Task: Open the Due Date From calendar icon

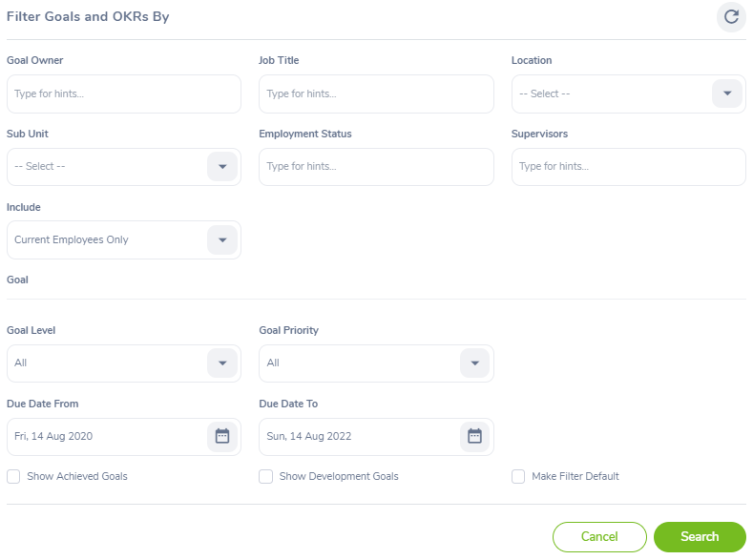Action: tap(222, 437)
